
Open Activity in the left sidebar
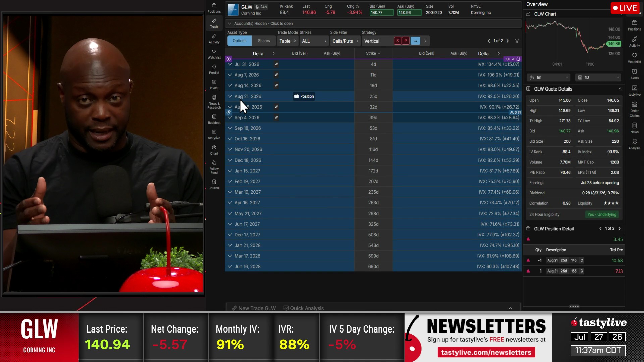[214, 39]
